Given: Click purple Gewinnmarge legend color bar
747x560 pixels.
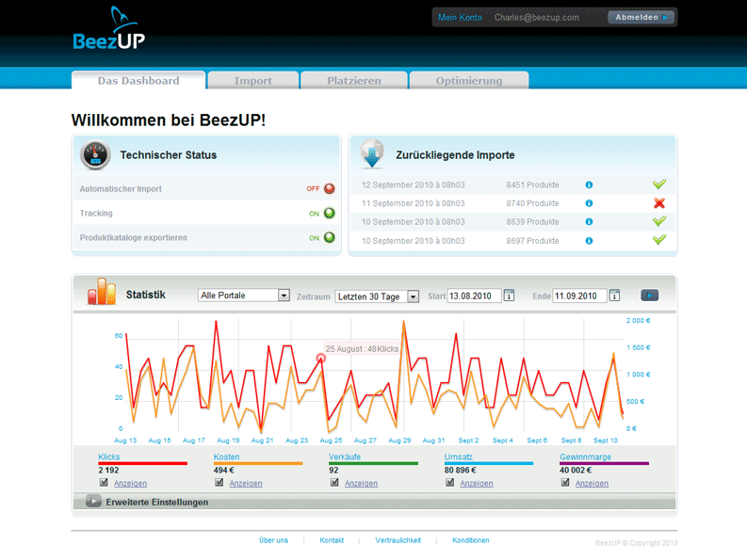Looking at the screenshot, I should 604,463.
